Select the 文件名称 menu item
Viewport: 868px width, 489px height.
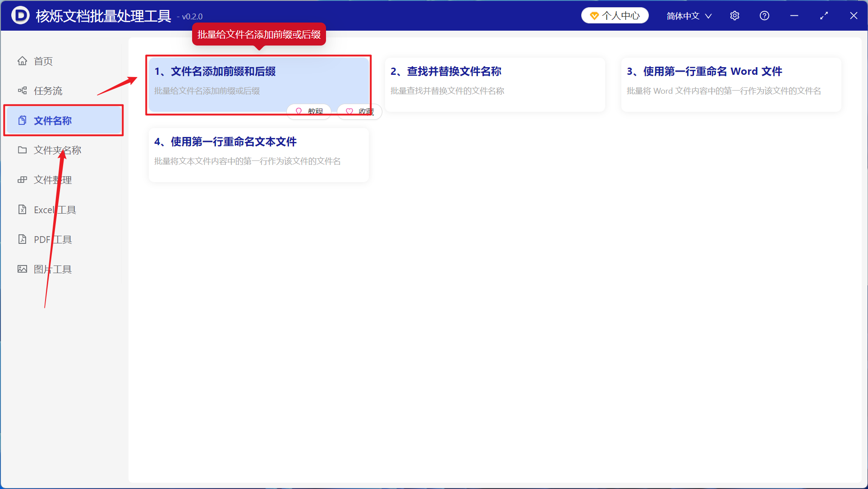coord(64,120)
